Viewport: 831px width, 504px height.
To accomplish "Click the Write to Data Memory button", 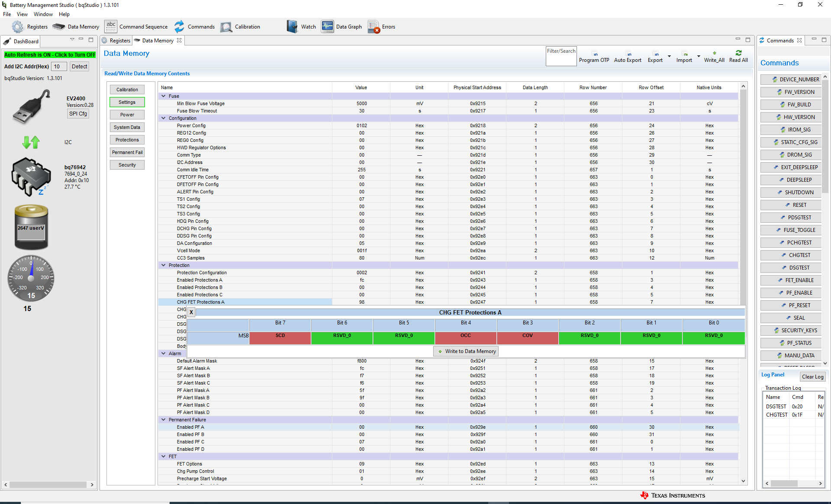I will click(x=466, y=351).
